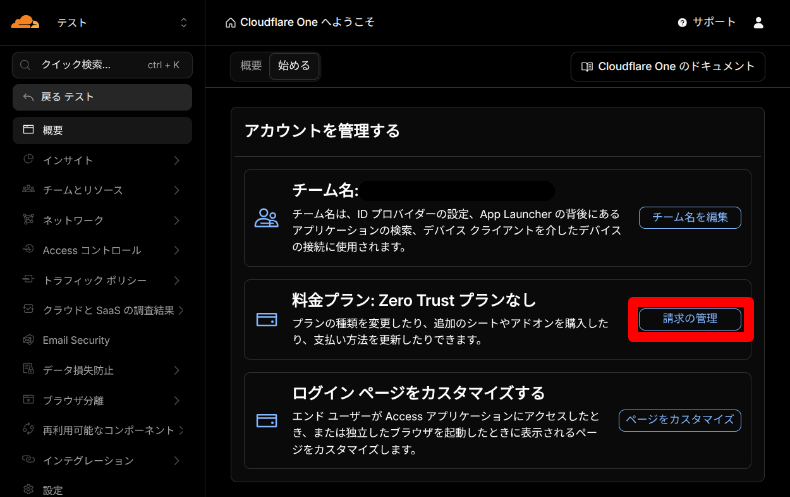The height and width of the screenshot is (497, 790).
Task: Click the magnifier icon in quick search
Action: [x=25, y=65]
